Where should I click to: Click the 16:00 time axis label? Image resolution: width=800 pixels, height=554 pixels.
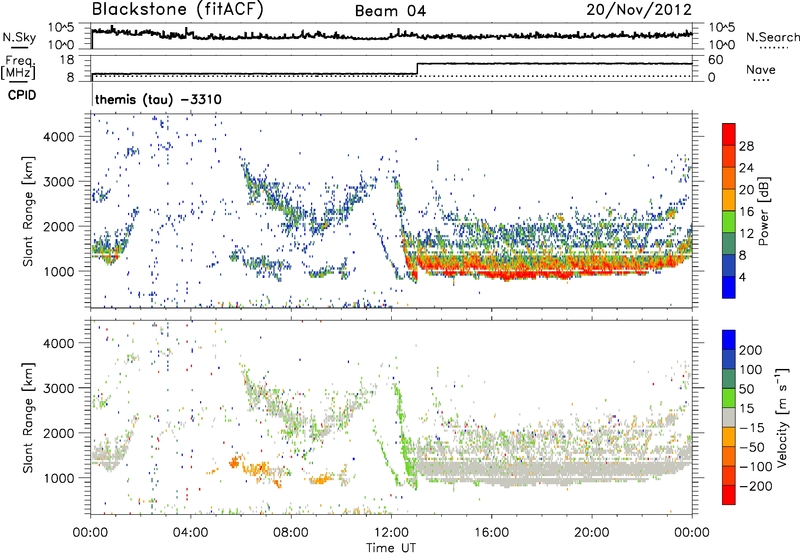(x=491, y=532)
